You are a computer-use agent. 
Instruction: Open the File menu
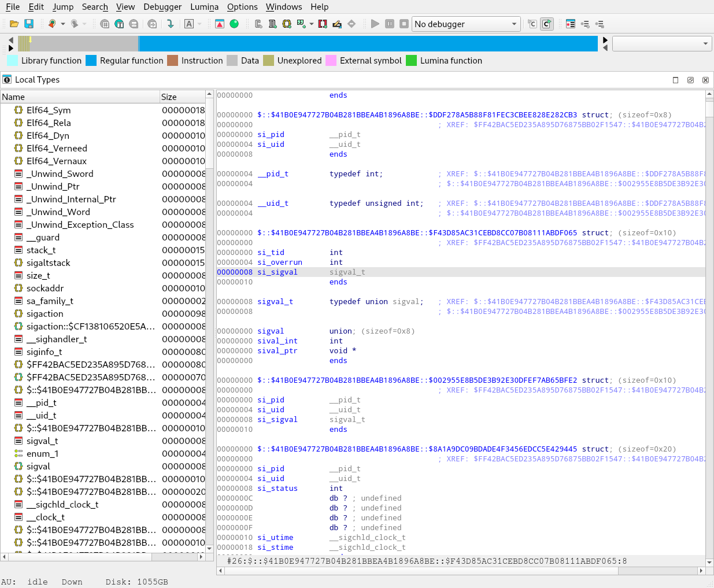click(13, 7)
